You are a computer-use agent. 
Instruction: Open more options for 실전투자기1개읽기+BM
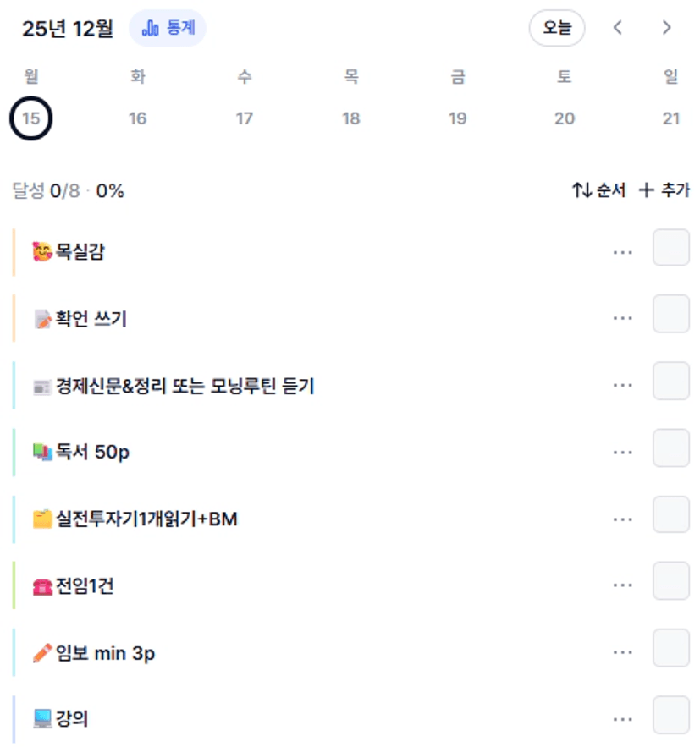pyautogui.click(x=623, y=519)
